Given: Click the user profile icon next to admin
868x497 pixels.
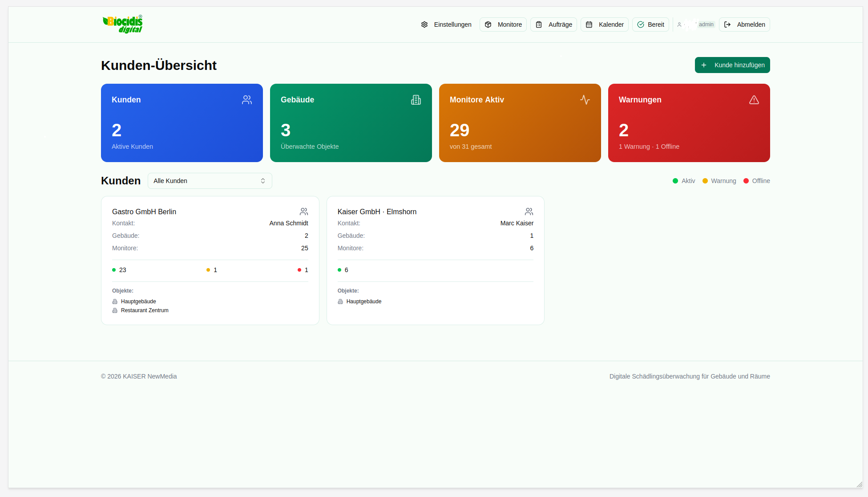Looking at the screenshot, I should [679, 24].
